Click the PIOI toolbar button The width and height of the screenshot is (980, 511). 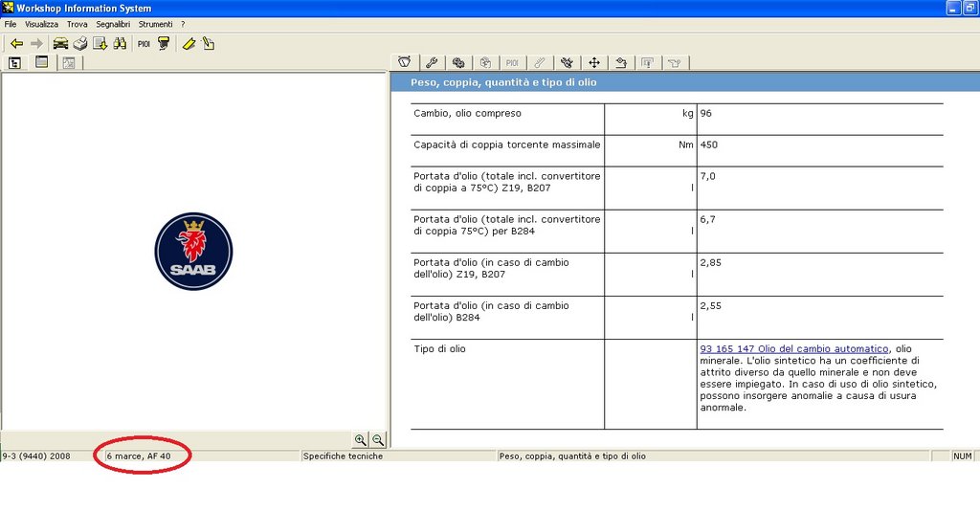(x=144, y=43)
